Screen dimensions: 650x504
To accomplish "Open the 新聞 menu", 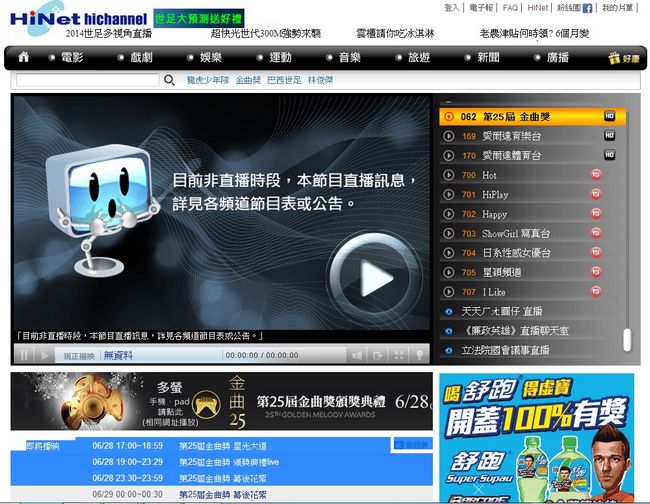I will (x=488, y=57).
